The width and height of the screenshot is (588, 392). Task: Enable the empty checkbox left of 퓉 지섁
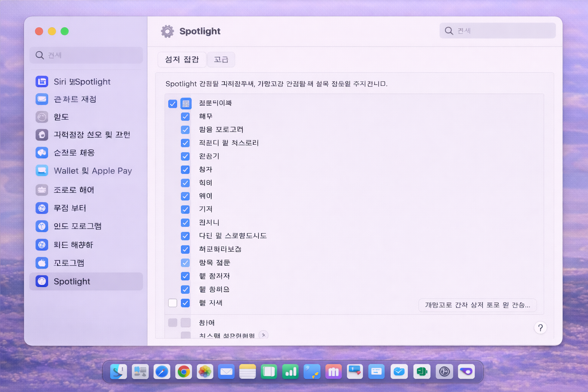[x=173, y=303]
